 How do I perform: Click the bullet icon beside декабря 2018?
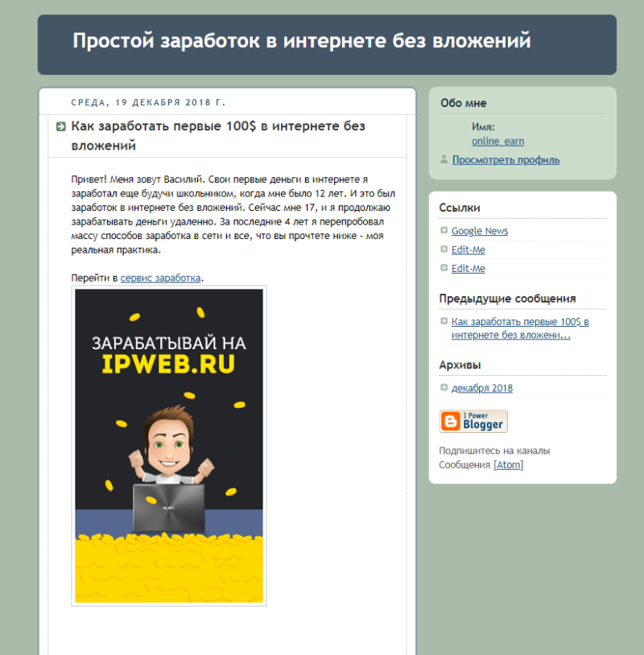point(444,387)
